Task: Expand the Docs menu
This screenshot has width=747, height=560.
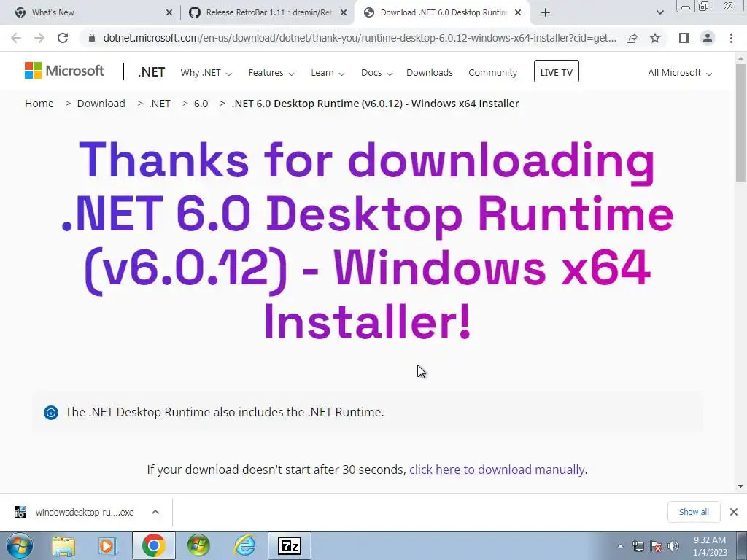Action: pos(376,72)
